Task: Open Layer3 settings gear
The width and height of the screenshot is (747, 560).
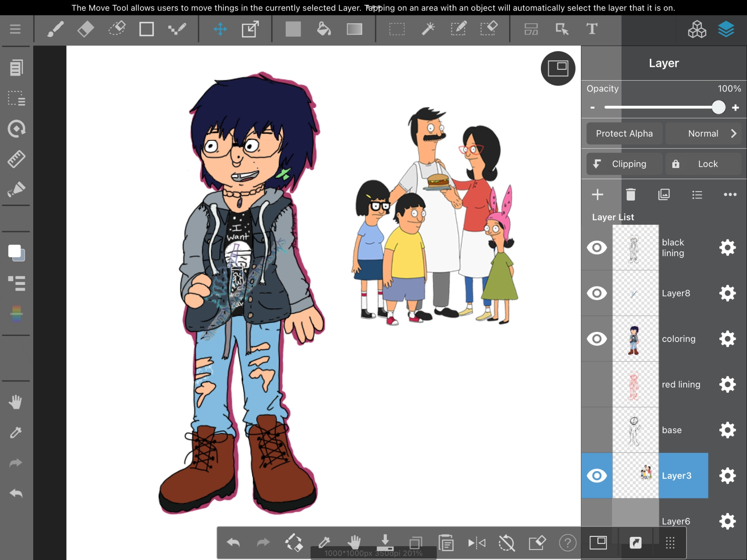Action: pos(728,476)
